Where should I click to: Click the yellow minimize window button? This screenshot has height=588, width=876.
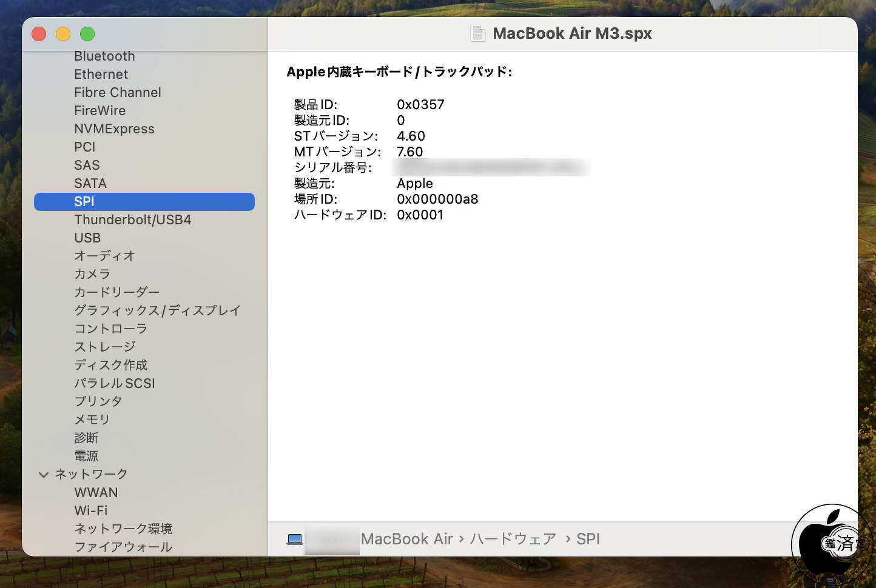[x=63, y=34]
